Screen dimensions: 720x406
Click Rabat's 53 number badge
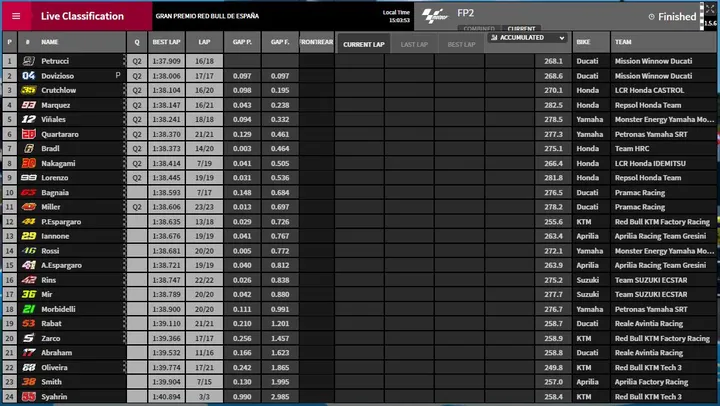coord(28,323)
